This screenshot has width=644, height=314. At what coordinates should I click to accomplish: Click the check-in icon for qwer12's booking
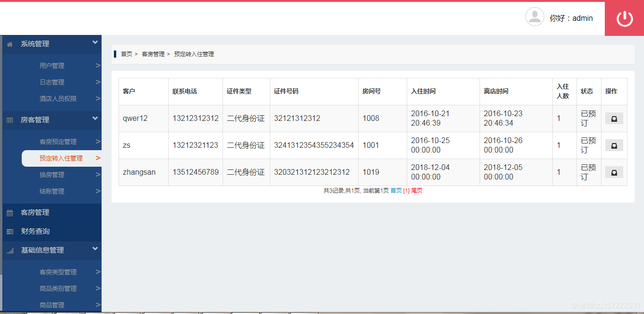(613, 119)
